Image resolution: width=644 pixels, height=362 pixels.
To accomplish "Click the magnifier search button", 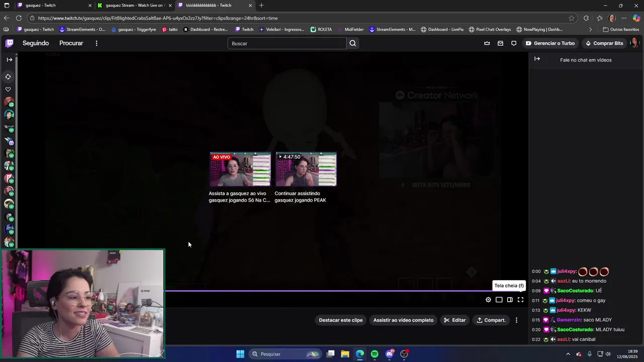I will 353,43.
